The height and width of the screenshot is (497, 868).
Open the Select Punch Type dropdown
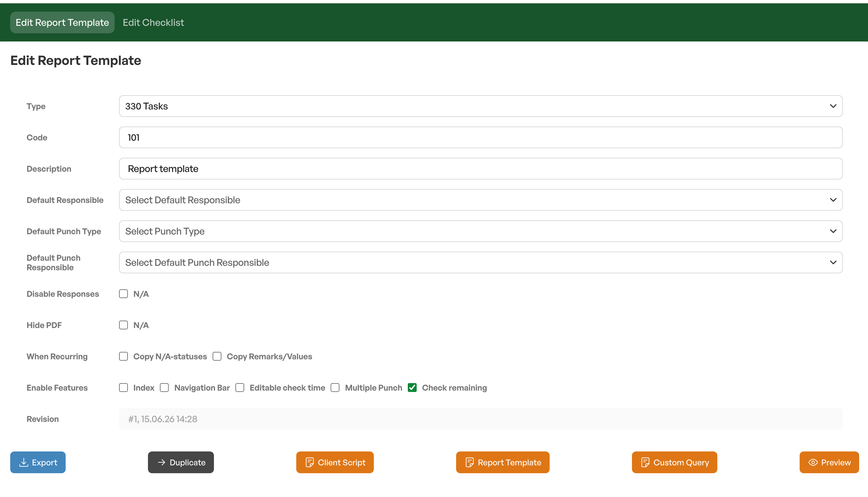coord(481,231)
